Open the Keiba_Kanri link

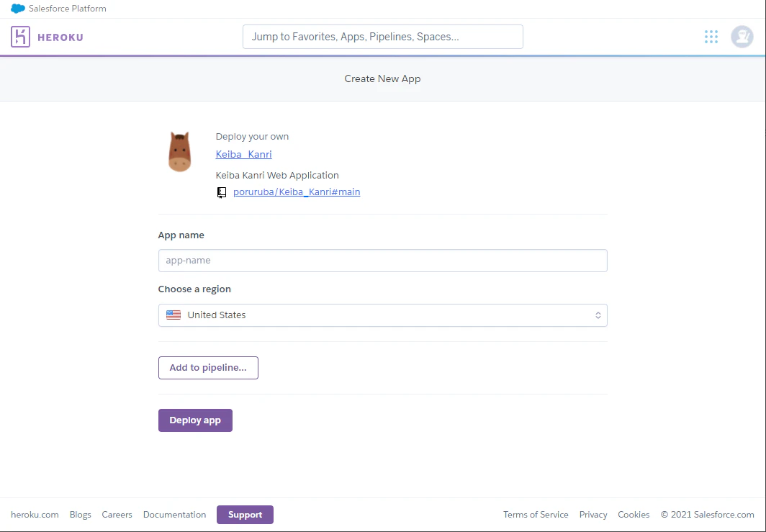(244, 154)
